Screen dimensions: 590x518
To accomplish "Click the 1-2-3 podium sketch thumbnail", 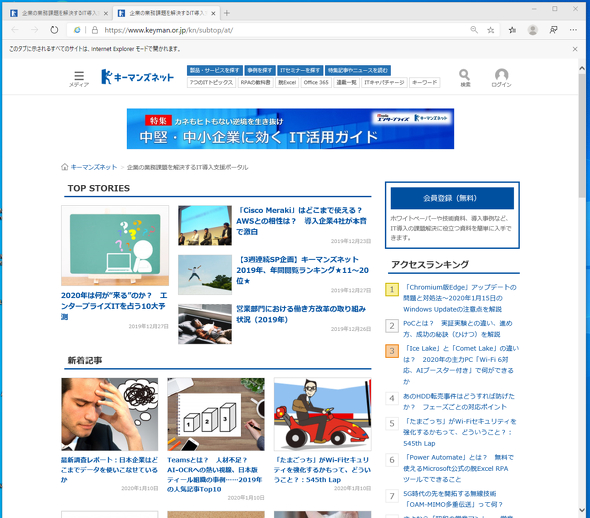I will point(216,414).
